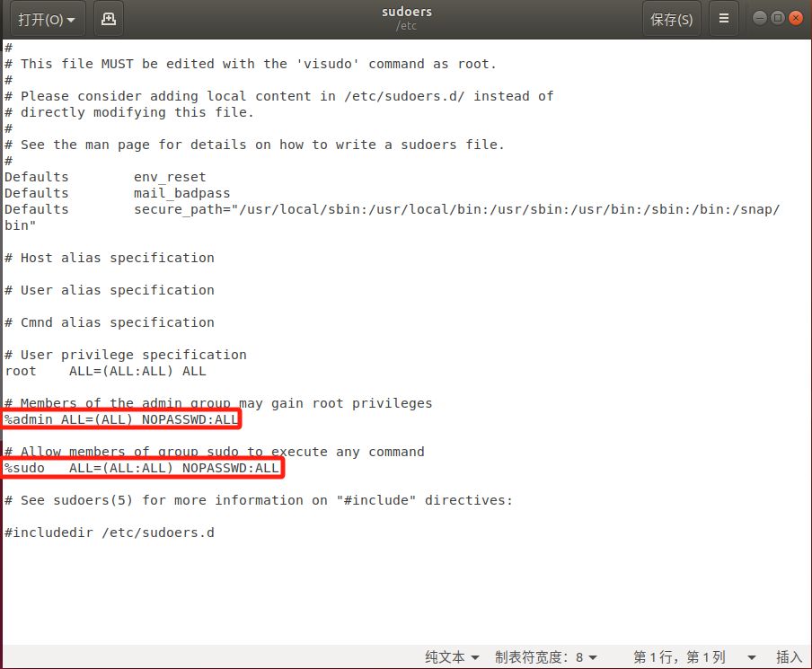Click the Defaults env_reset line
The height and width of the screenshot is (669, 812).
coord(105,177)
